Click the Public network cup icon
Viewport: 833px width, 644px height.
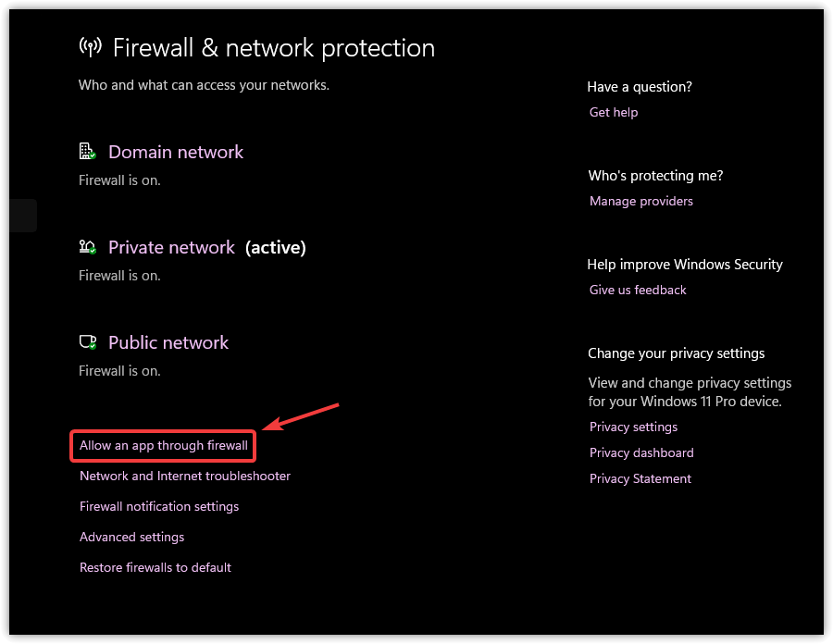point(88,342)
